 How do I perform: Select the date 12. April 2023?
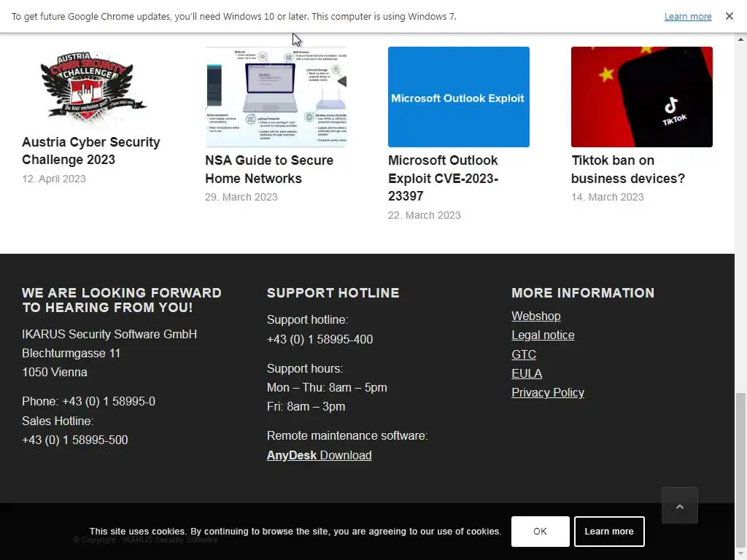pos(54,179)
